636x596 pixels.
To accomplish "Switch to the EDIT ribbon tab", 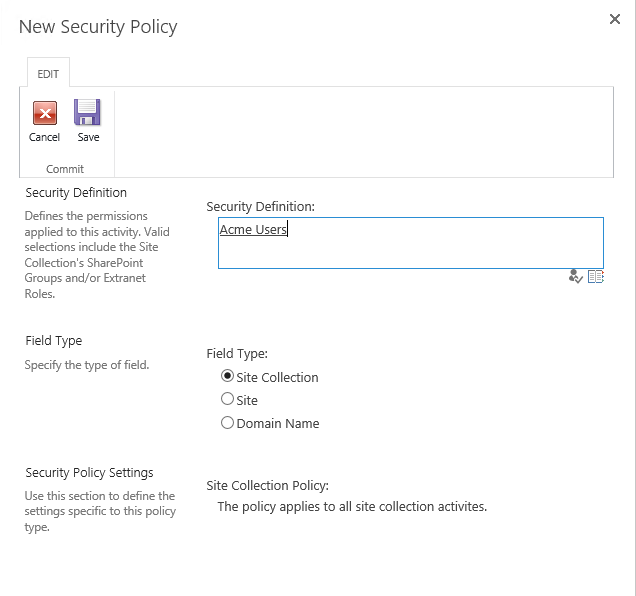I will coord(48,74).
